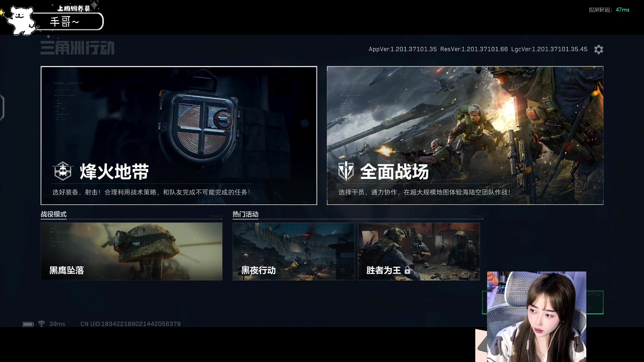Click the ResVer version string
Image resolution: width=644 pixels, height=362 pixels.
click(474, 49)
